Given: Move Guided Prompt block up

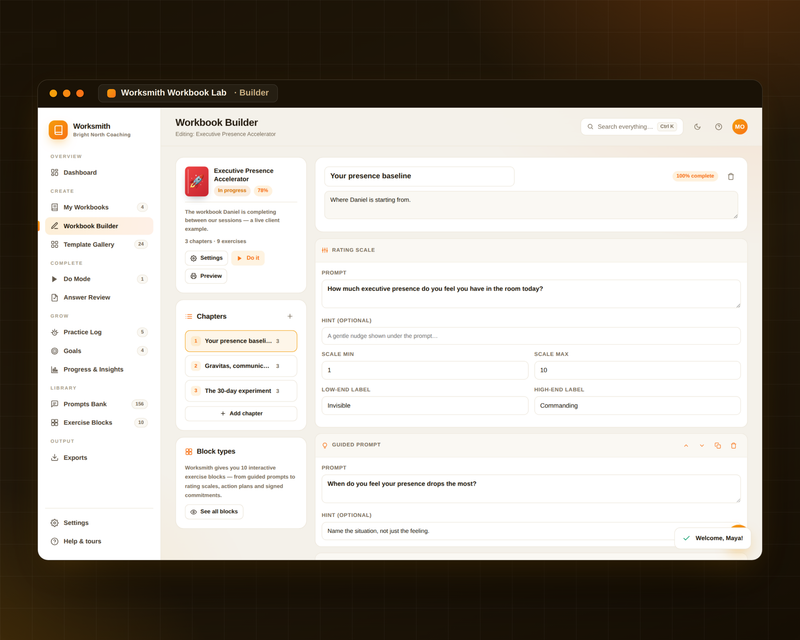Looking at the screenshot, I should tap(686, 446).
